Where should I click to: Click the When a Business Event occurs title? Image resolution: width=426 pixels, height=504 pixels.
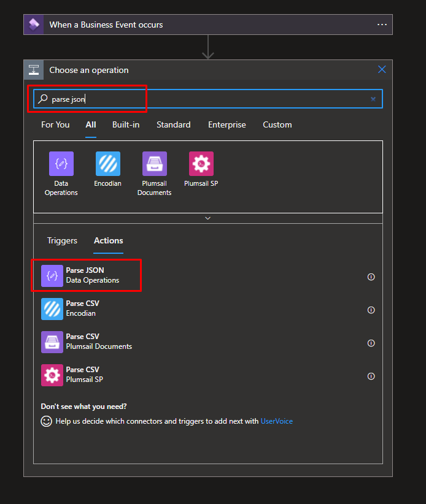(x=106, y=25)
